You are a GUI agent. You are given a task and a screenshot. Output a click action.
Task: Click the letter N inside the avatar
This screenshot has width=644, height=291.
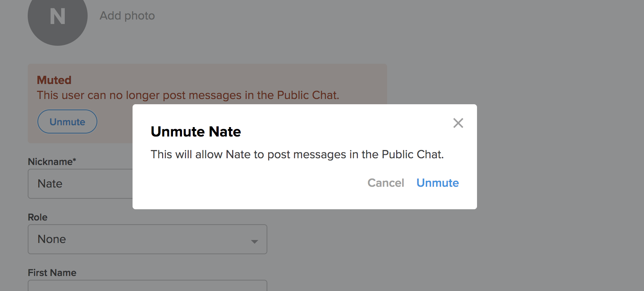(x=58, y=16)
